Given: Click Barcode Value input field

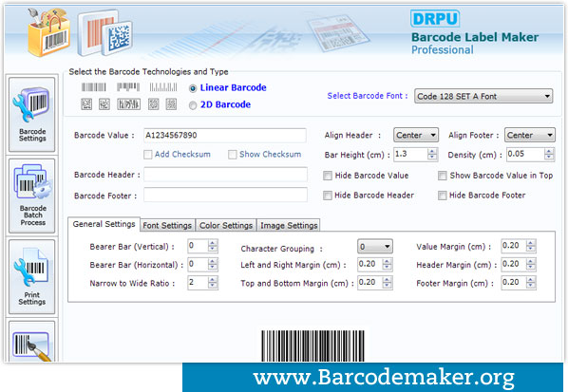Looking at the screenshot, I should [225, 136].
